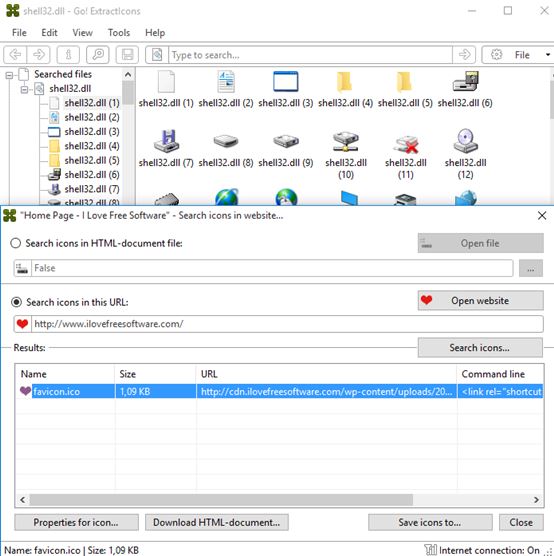Select Search icons in HTML-document file radio

pos(16,243)
